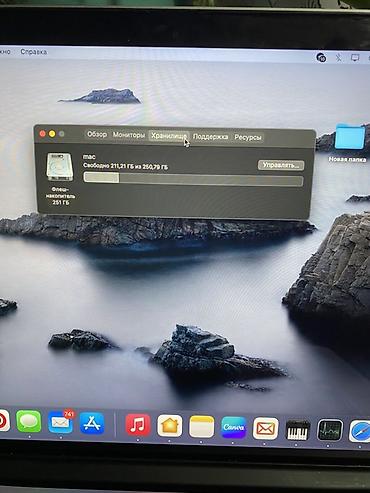Viewport: 370px width, 493px height.
Task: Select the Хранилище tab
Action: tap(169, 136)
